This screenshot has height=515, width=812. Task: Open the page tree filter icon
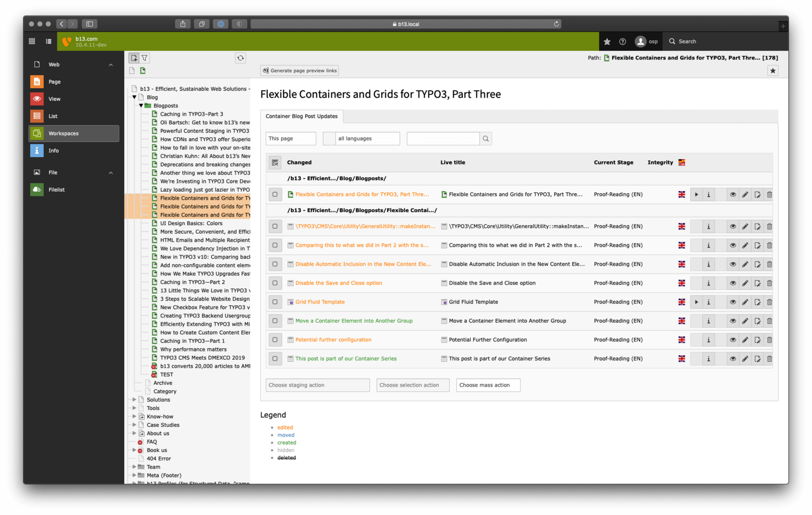pyautogui.click(x=144, y=58)
